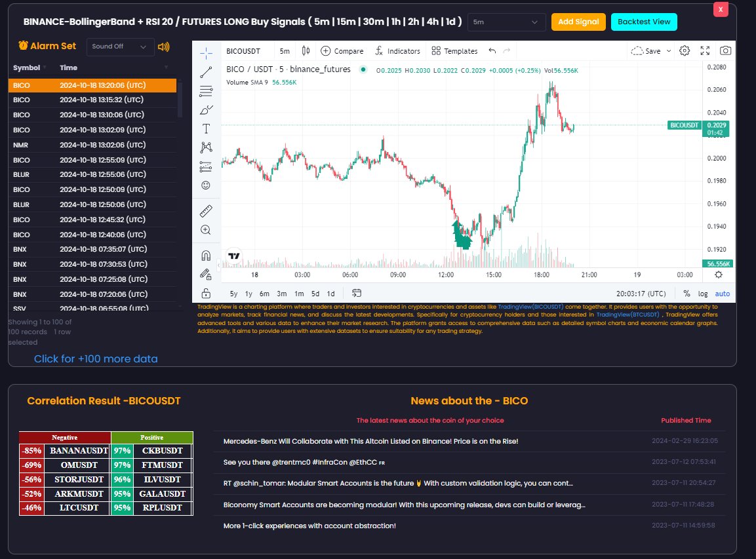Click CKBUSDT in positive correlation column

(x=163, y=451)
